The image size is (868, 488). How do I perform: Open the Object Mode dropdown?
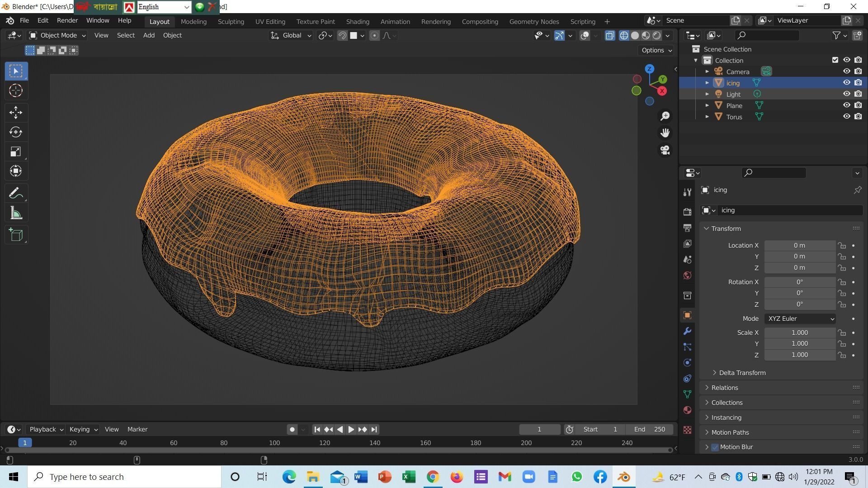pos(57,35)
